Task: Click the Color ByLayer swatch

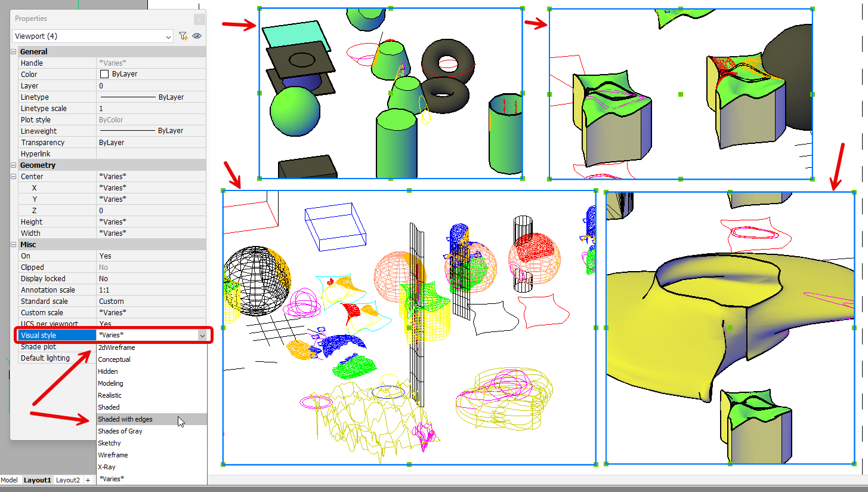Action: tap(104, 75)
